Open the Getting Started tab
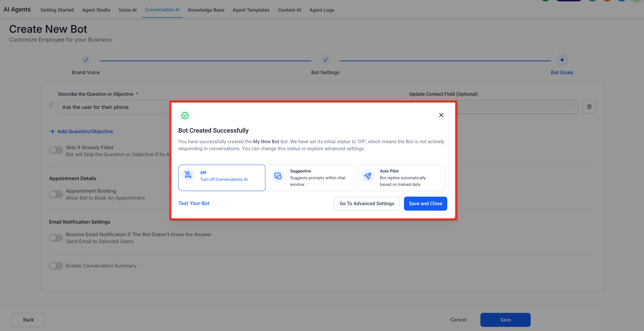 [57, 10]
